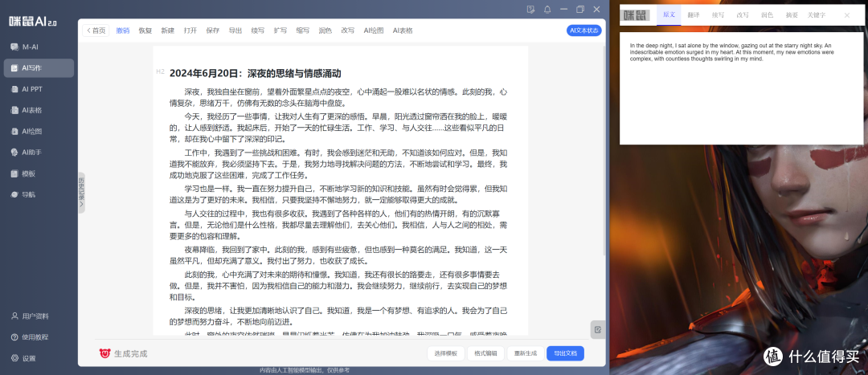Click the paragraph starting 工作中，我遇到了
The width and height of the screenshot is (868, 375).
(x=338, y=165)
